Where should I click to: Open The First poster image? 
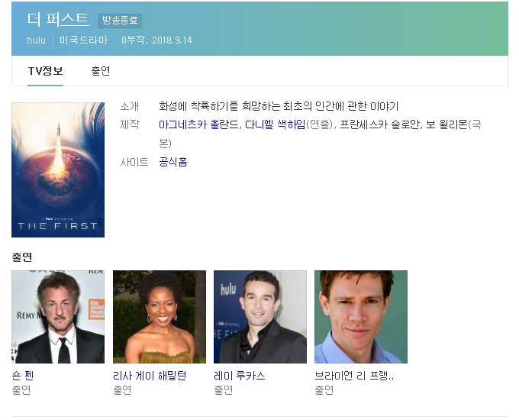[58, 170]
